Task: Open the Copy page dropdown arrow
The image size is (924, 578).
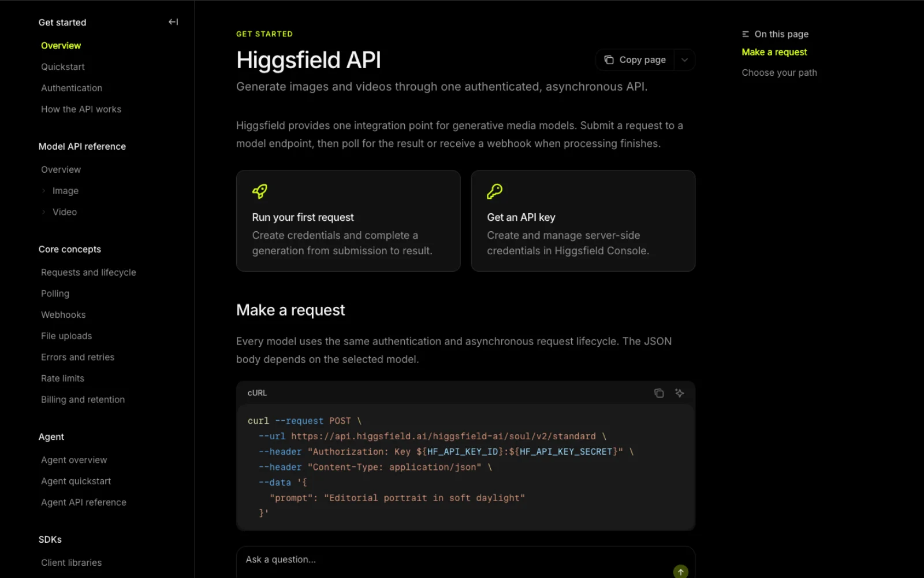Action: [x=684, y=60]
